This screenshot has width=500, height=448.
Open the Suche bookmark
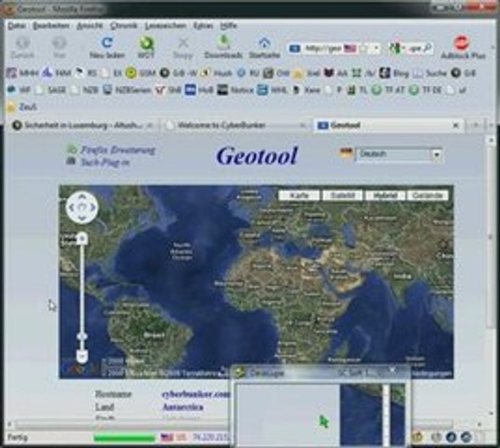point(430,73)
